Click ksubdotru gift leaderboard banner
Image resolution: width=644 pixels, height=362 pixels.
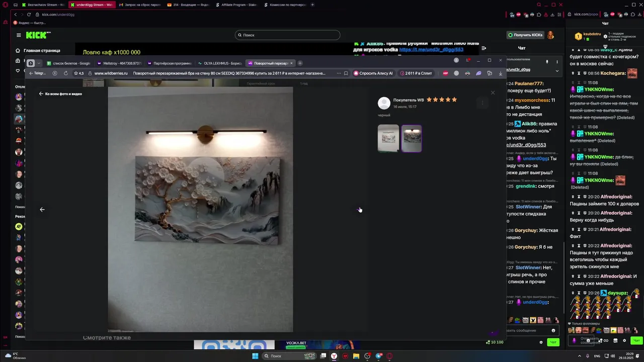point(588,36)
